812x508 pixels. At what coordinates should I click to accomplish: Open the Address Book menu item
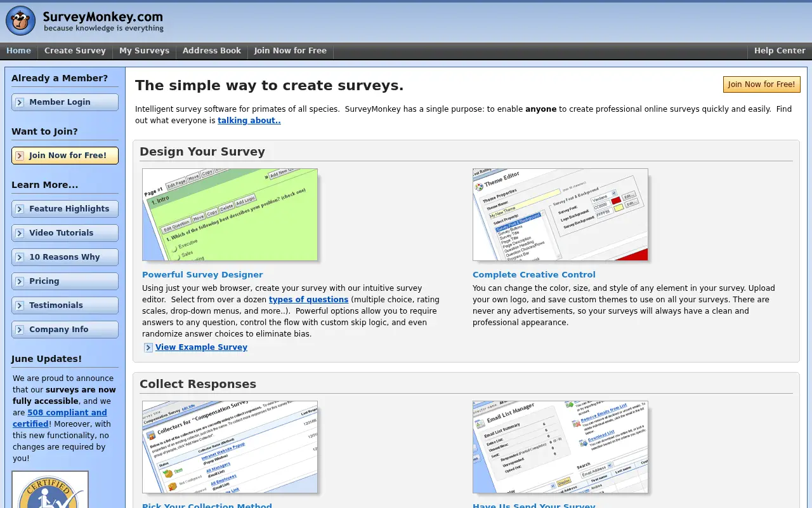[212, 51]
